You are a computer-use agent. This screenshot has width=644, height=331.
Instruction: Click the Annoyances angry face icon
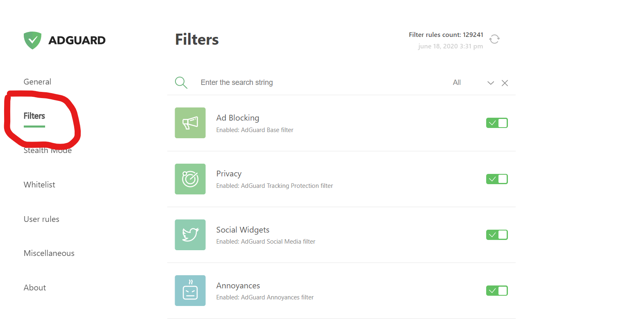pos(190,290)
